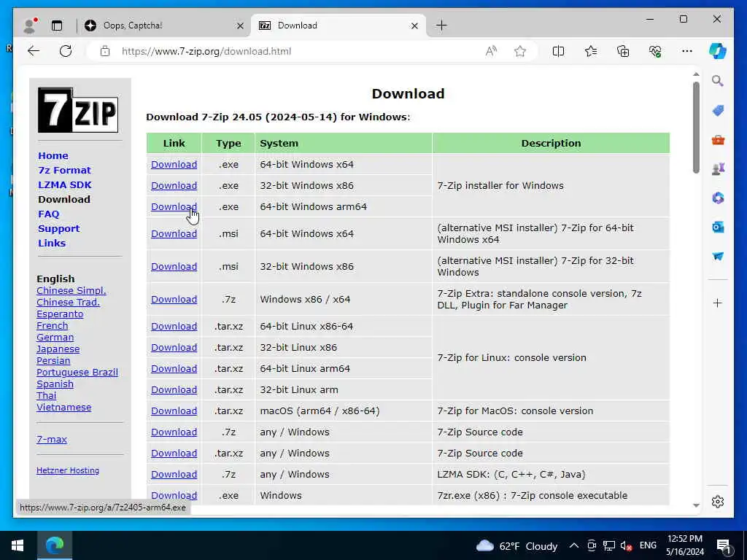Open Settings and more ellipsis menu

pyautogui.click(x=687, y=51)
